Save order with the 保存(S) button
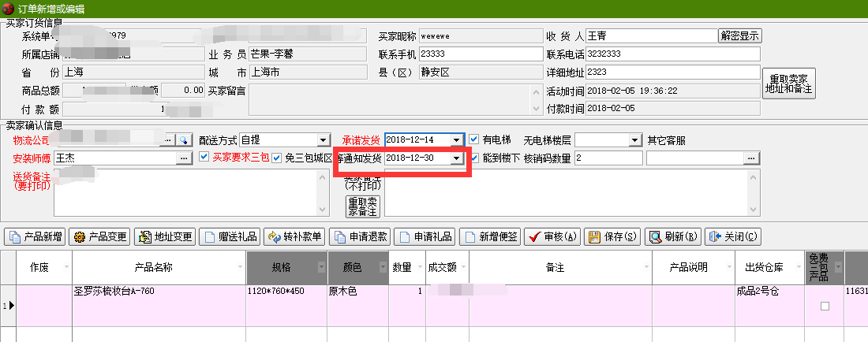Screen dimensions: 868x342 (612, 236)
